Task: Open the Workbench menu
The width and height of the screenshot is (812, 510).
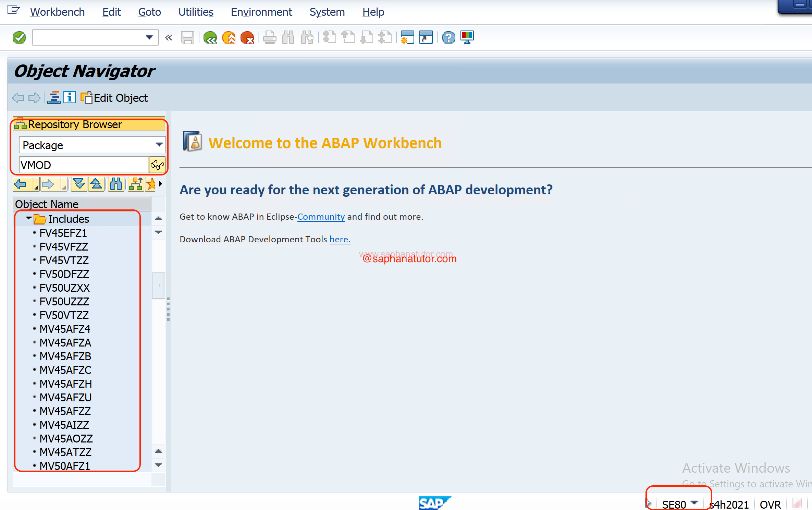Action: 57,12
